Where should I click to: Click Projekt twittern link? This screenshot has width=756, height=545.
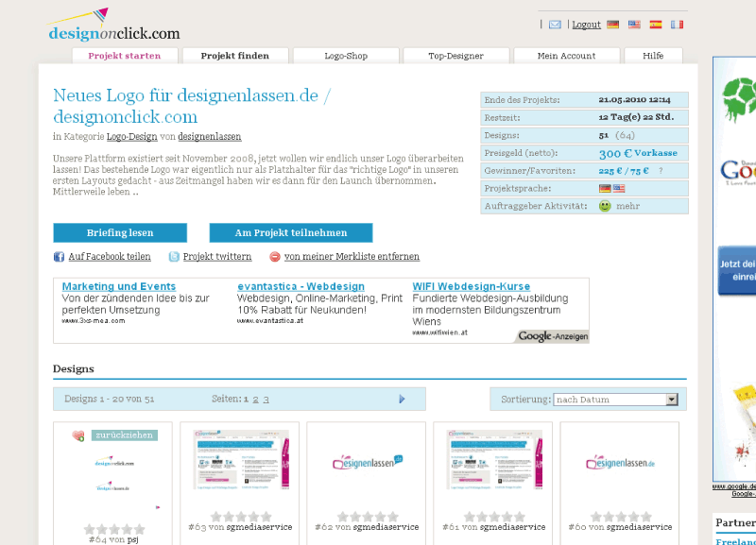(217, 256)
